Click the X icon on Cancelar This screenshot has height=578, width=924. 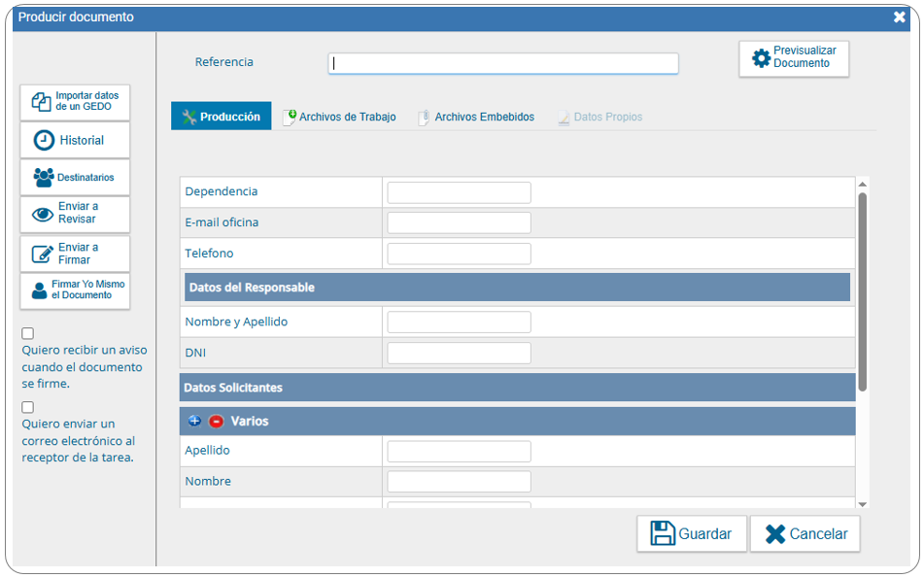pos(775,534)
